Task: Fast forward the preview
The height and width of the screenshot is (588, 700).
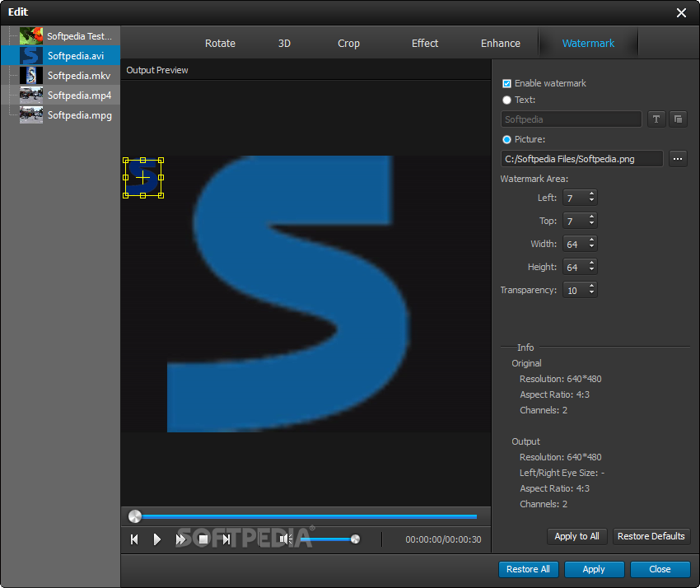Action: pyautogui.click(x=180, y=539)
